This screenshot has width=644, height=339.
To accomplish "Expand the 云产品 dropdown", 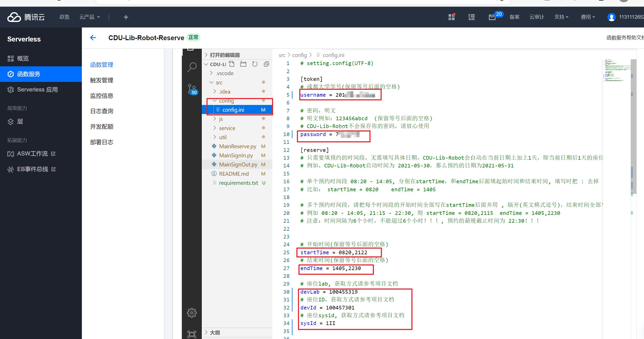I will (x=90, y=17).
